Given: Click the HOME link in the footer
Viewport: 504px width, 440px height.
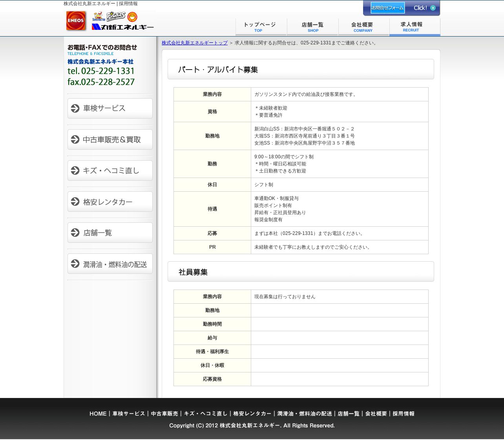Looking at the screenshot, I should pyautogui.click(x=98, y=414).
